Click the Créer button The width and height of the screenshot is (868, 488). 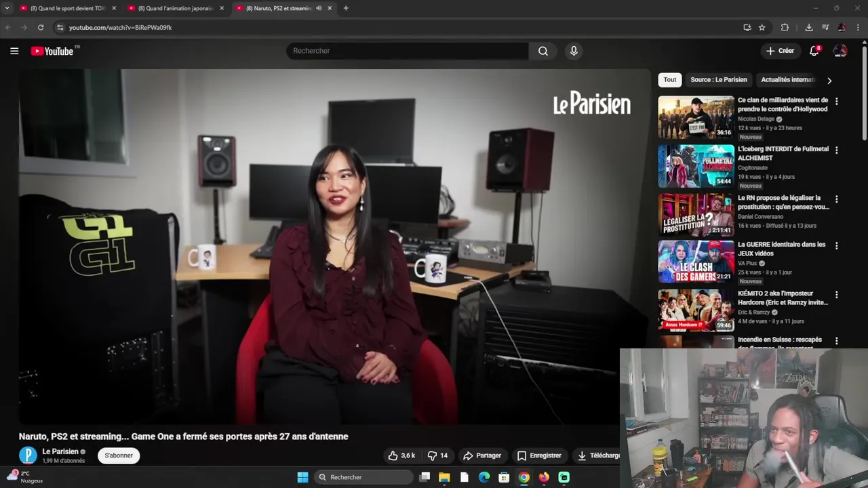click(780, 51)
